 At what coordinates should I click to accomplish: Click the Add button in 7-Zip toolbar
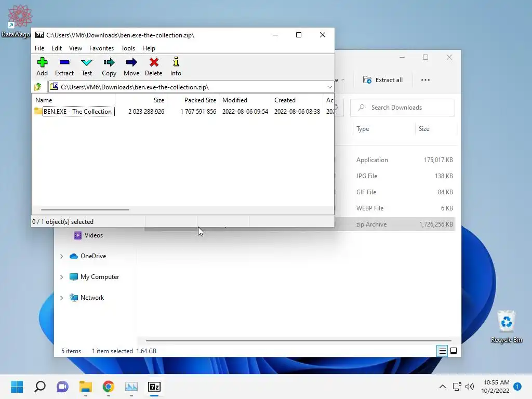(42, 66)
